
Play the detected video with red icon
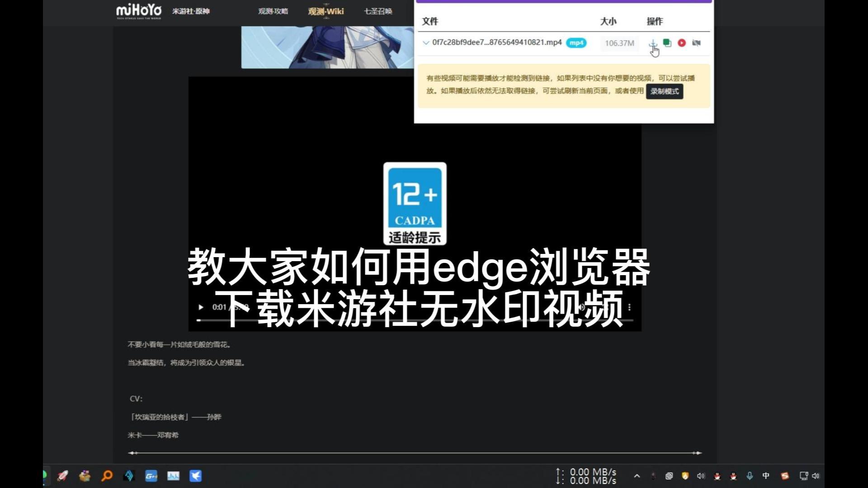[x=682, y=43]
